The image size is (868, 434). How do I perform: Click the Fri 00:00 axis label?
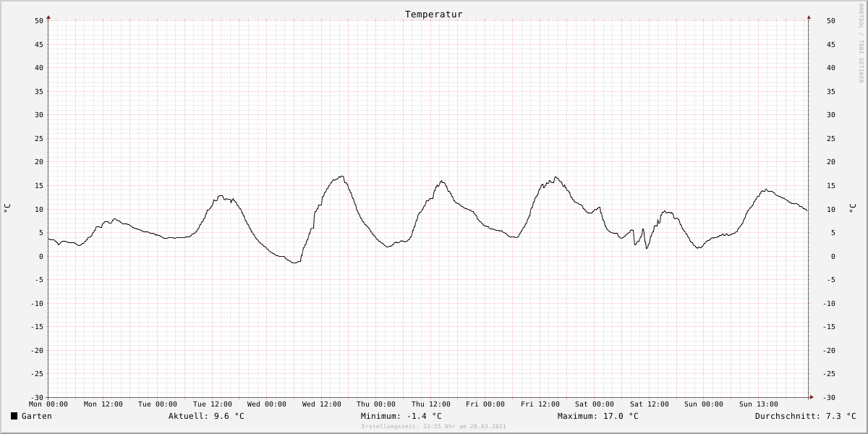(x=485, y=404)
